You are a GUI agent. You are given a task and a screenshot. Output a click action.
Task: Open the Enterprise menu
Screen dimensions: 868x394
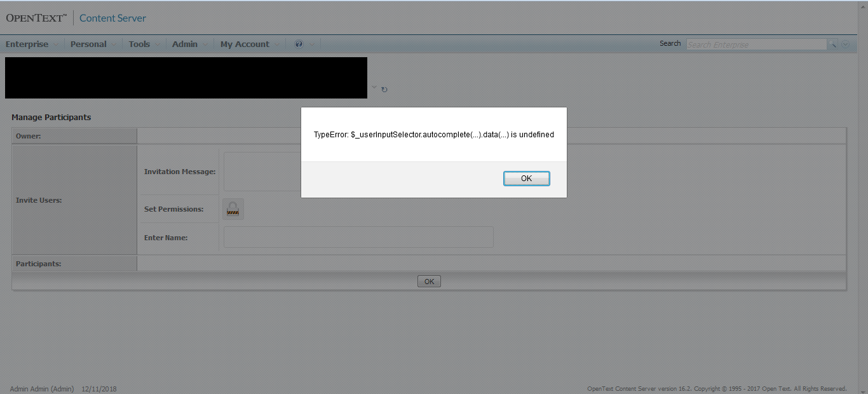coord(32,44)
